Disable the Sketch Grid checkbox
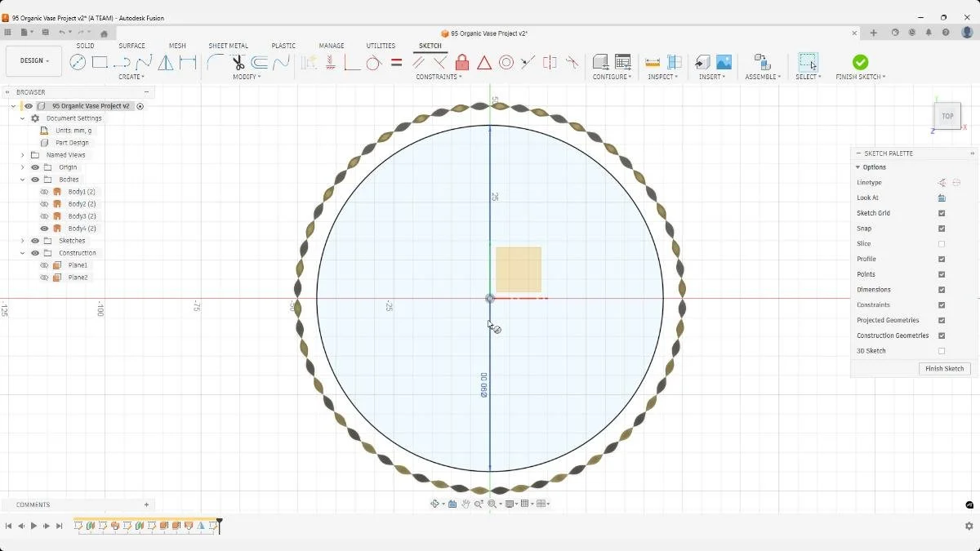This screenshot has width=980, height=551. [942, 213]
